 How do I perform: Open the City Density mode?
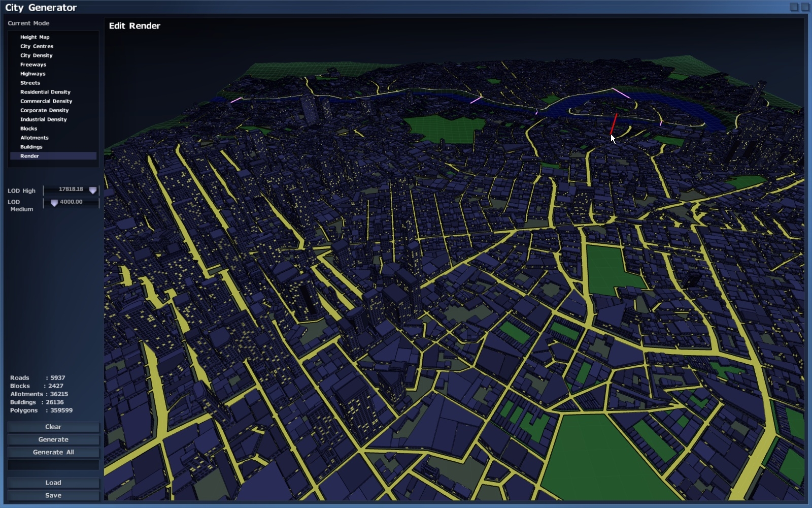click(x=36, y=55)
